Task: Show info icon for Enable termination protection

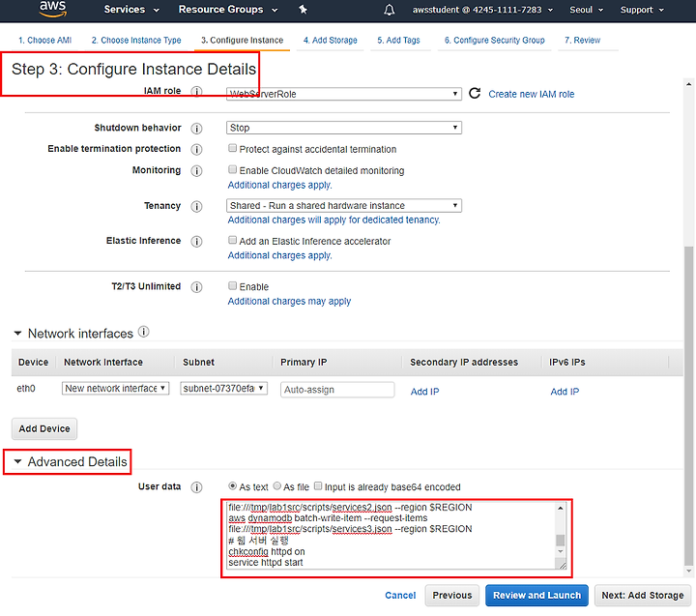Action: pos(196,149)
